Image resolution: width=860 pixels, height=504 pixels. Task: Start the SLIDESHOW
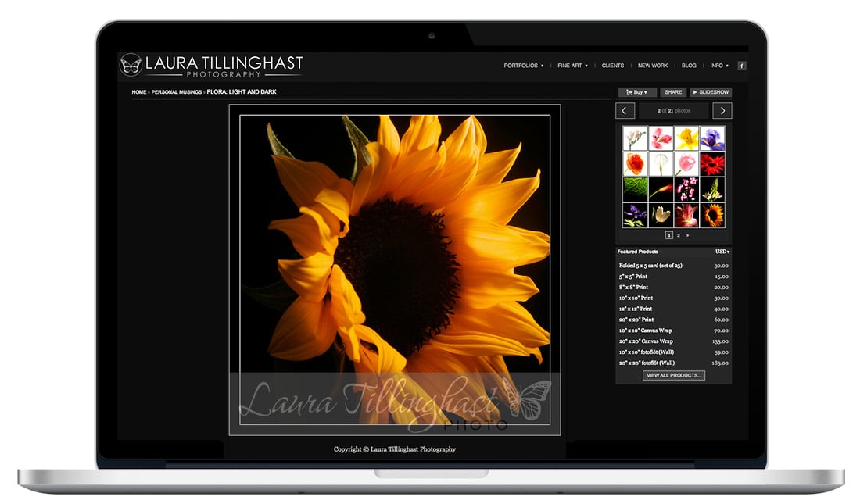coord(711,92)
